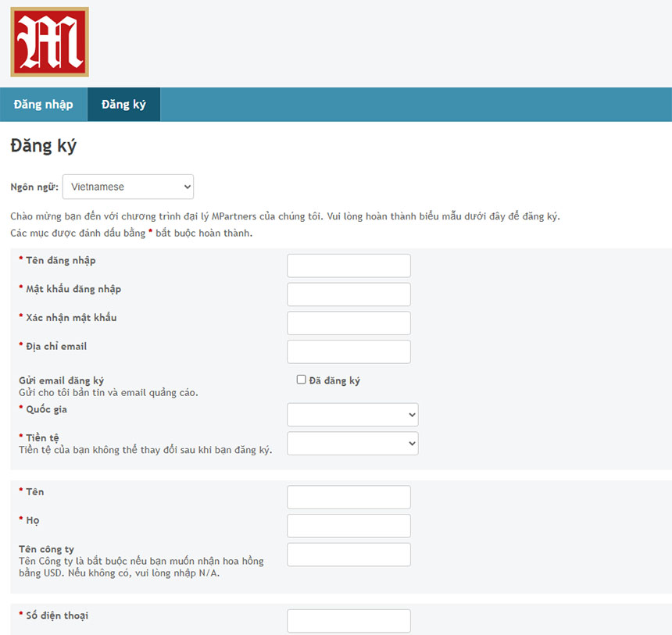Switch to the Đăng nhập tab
Viewport: 672px width, 635px height.
(x=43, y=105)
